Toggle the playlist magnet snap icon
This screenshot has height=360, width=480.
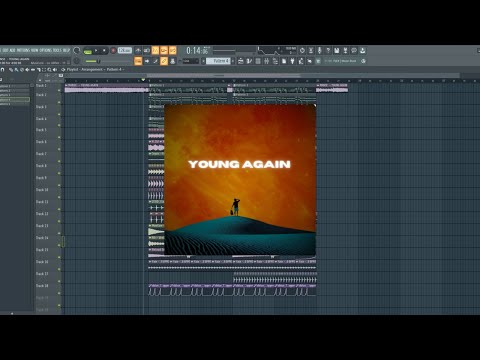pos(2,69)
